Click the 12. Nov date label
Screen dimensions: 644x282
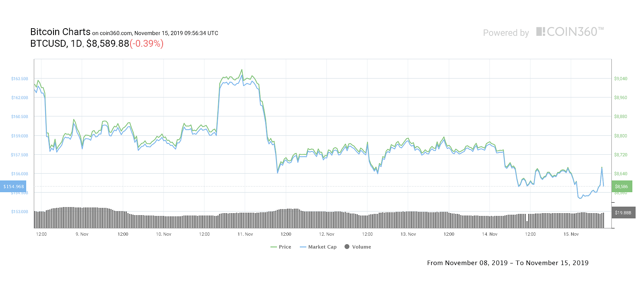[326, 234]
